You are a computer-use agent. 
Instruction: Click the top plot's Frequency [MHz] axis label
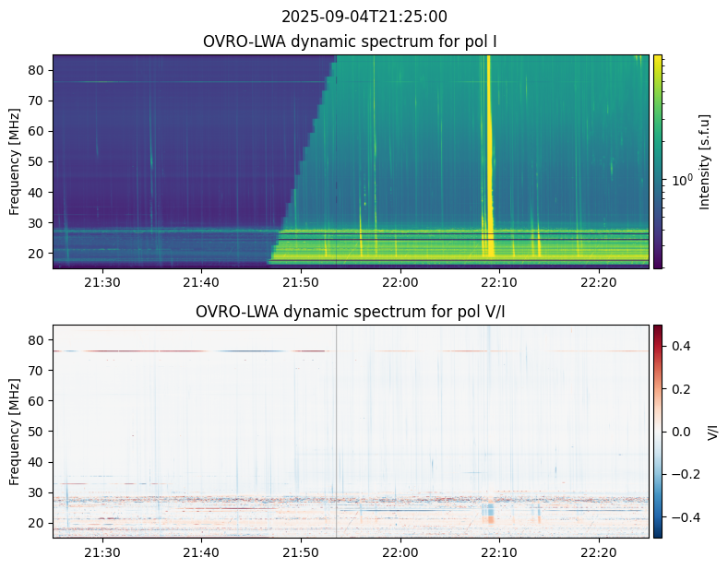[15, 161]
